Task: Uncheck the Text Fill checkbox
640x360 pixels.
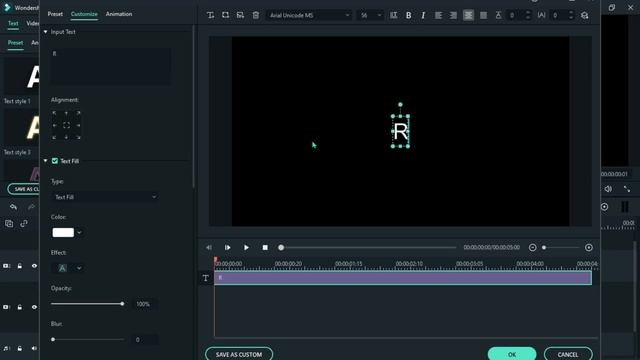Action: click(x=55, y=161)
